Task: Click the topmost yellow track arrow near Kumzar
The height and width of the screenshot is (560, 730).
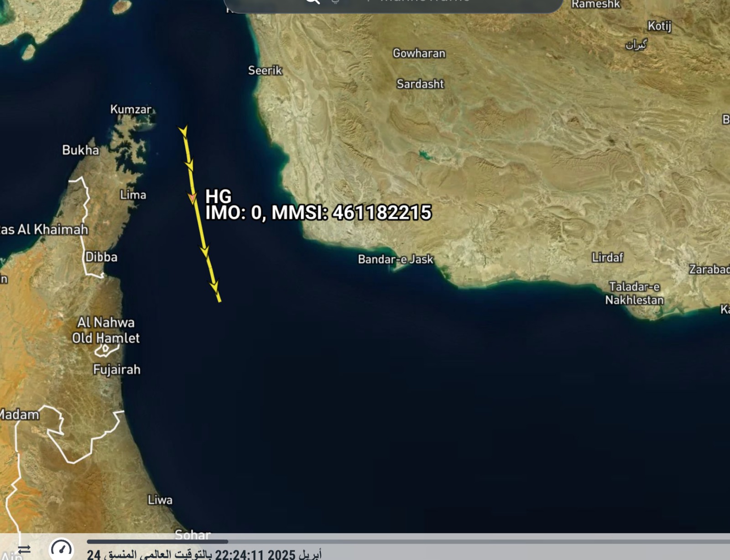Action: (x=183, y=132)
